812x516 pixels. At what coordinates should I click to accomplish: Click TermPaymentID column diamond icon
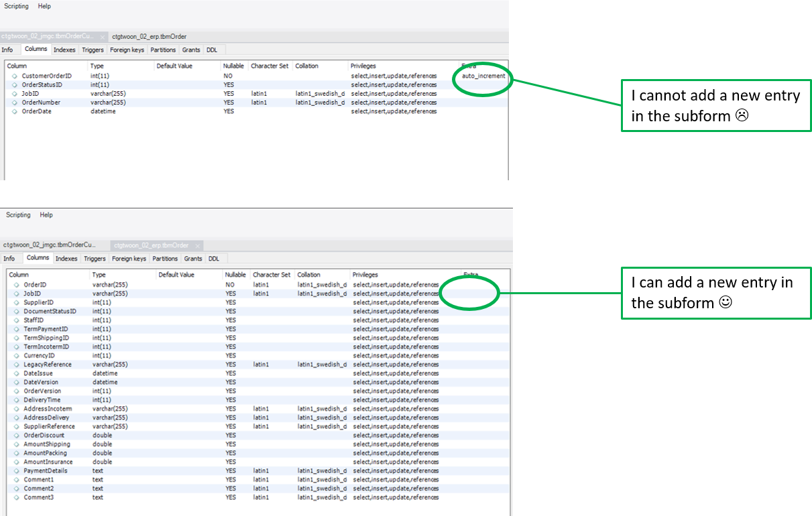point(17,329)
